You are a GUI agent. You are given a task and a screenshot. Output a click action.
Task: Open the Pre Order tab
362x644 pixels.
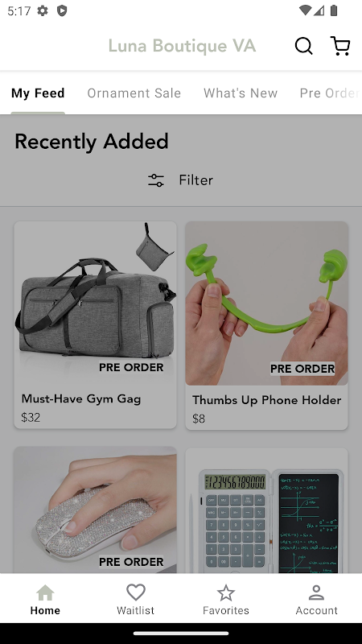click(x=330, y=93)
